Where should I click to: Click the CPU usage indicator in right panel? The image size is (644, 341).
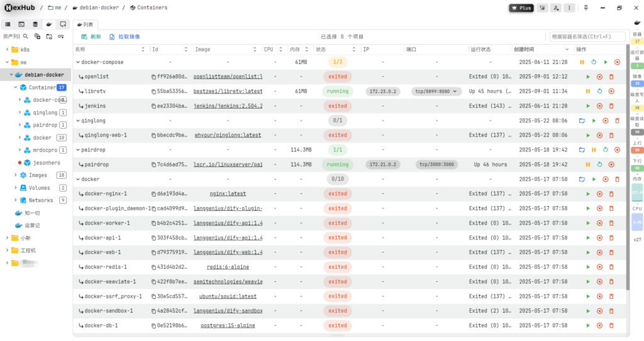coord(637,221)
